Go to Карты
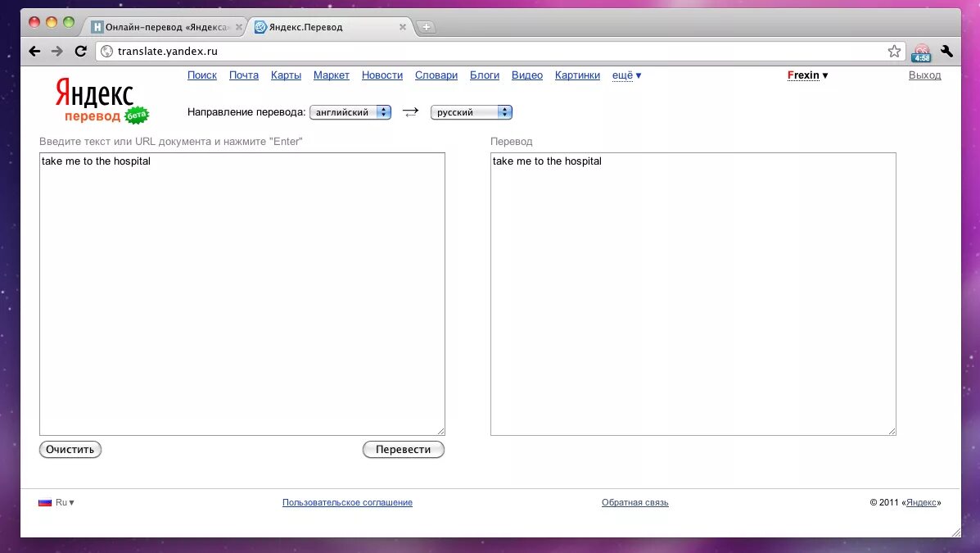The image size is (980, 553). (x=286, y=75)
